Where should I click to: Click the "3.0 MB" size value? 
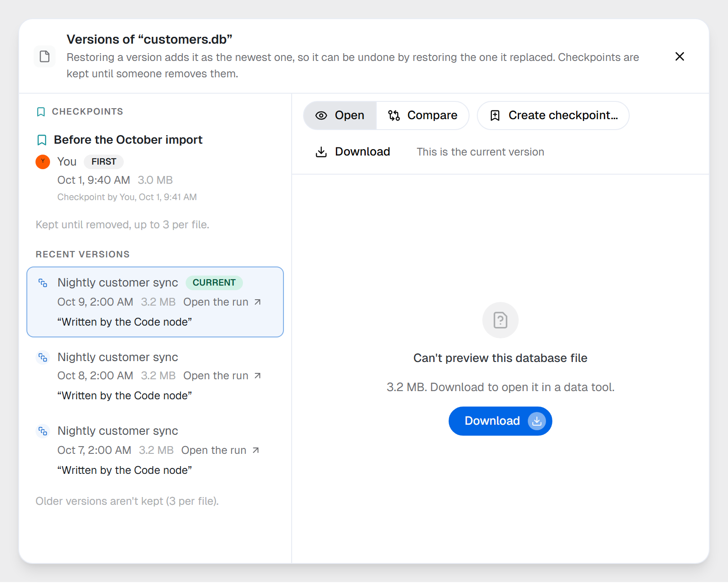pos(155,180)
